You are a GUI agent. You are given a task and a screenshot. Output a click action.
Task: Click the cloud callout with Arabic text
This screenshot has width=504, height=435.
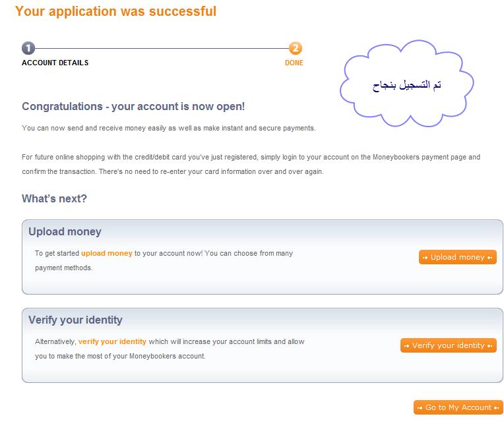407,84
